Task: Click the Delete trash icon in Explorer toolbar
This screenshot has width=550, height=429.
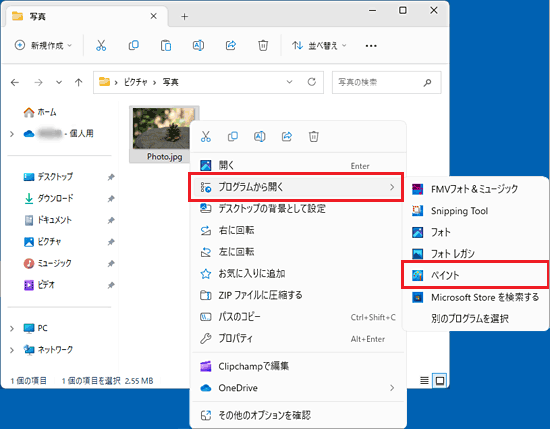Action: tap(263, 46)
